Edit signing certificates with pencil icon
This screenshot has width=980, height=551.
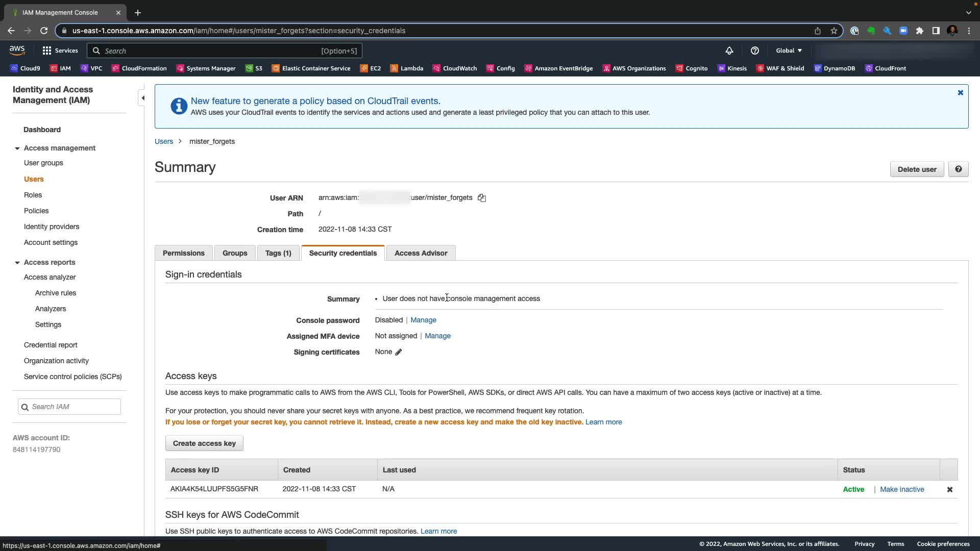[398, 352]
